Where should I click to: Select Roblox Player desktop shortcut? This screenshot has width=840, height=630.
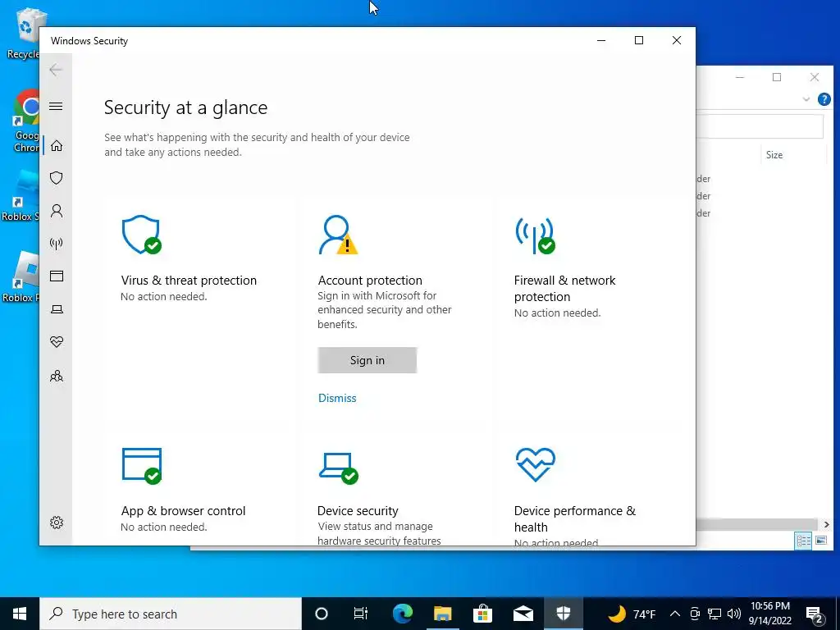pos(21,276)
